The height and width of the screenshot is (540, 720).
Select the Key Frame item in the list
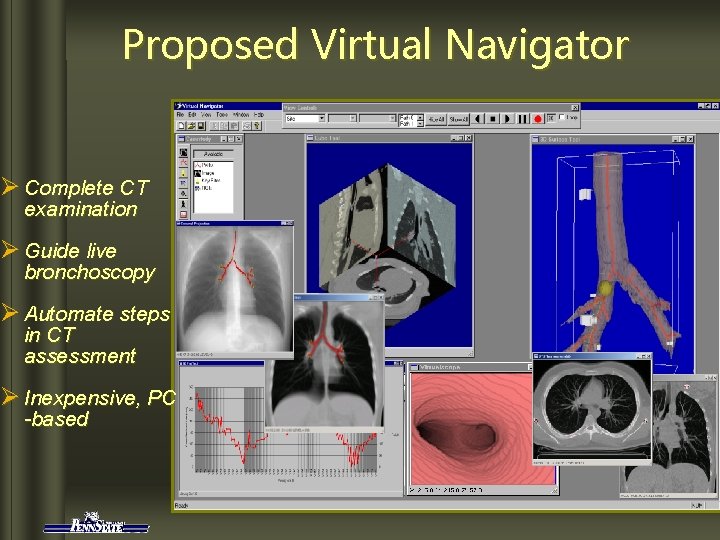[208, 180]
